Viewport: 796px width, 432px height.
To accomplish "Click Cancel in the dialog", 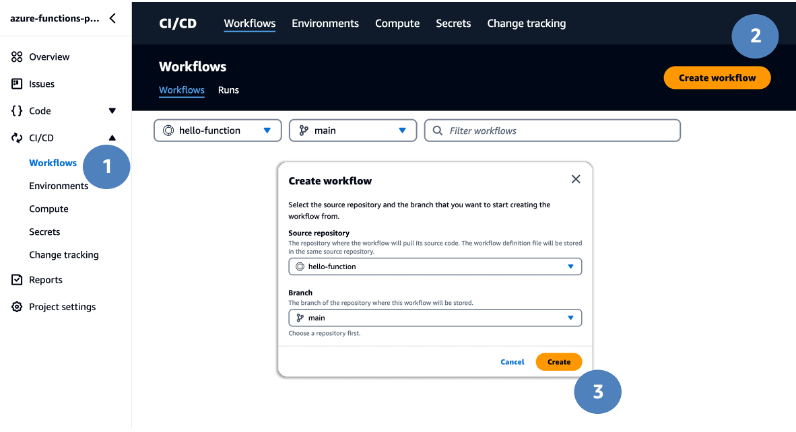I will [512, 362].
